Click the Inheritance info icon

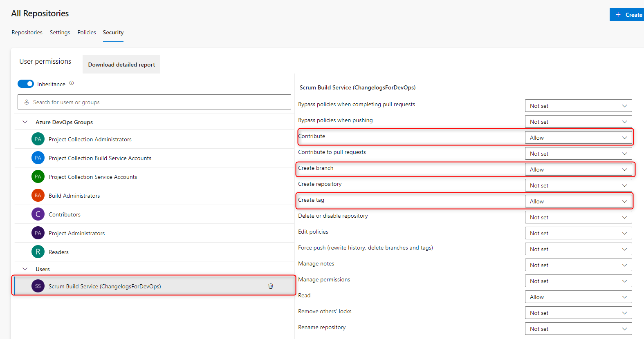(72, 83)
